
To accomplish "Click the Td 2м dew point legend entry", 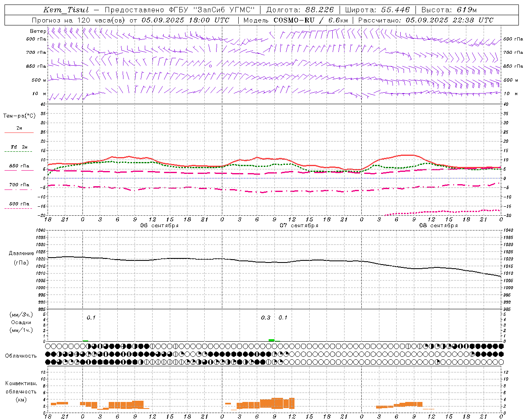I will pos(19,147).
